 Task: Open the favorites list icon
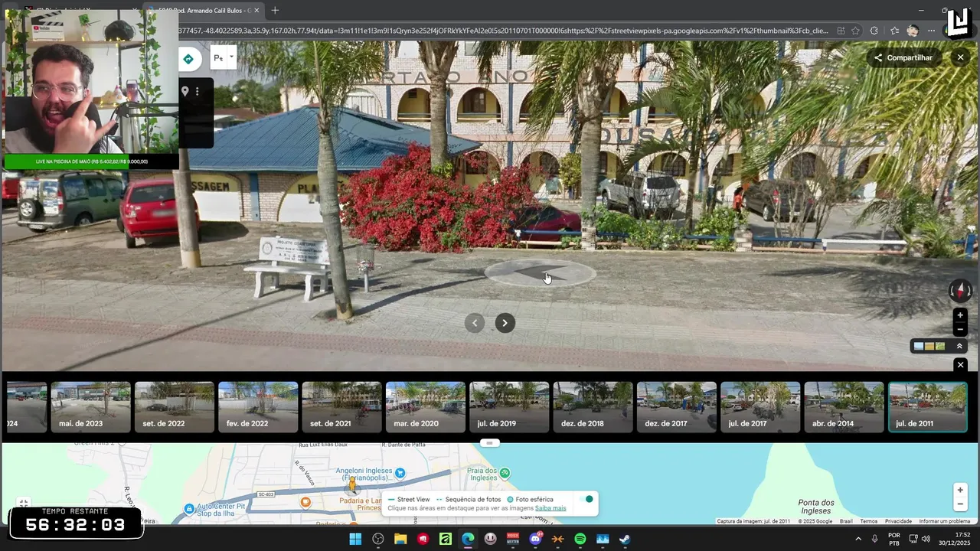(x=893, y=31)
